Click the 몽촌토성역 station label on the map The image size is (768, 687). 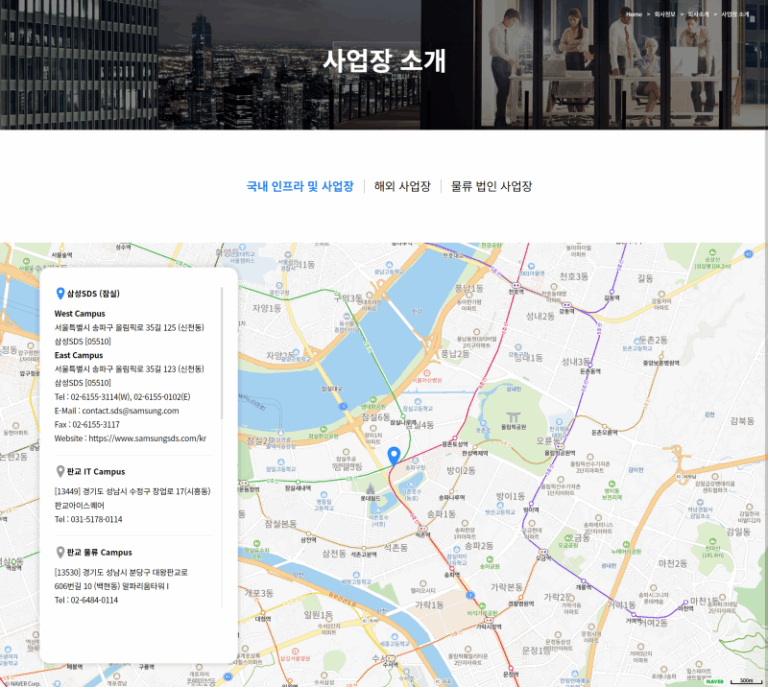(x=455, y=444)
